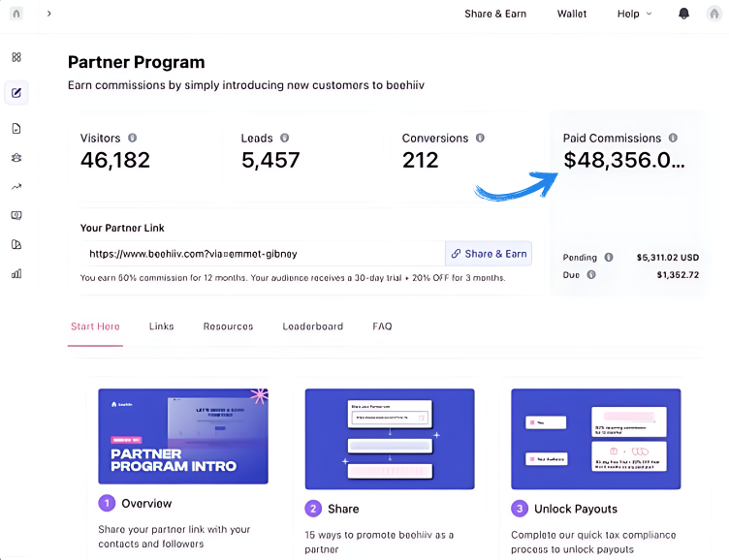
Task: Click Share & Earn in the top navigation
Action: tap(495, 14)
